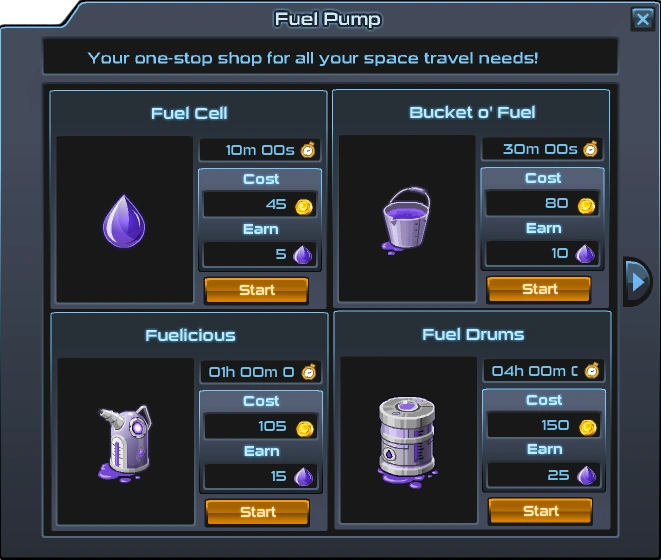The height and width of the screenshot is (560, 661).
Task: Click the stopwatch icon beside 30m 00s
Action: pos(590,149)
